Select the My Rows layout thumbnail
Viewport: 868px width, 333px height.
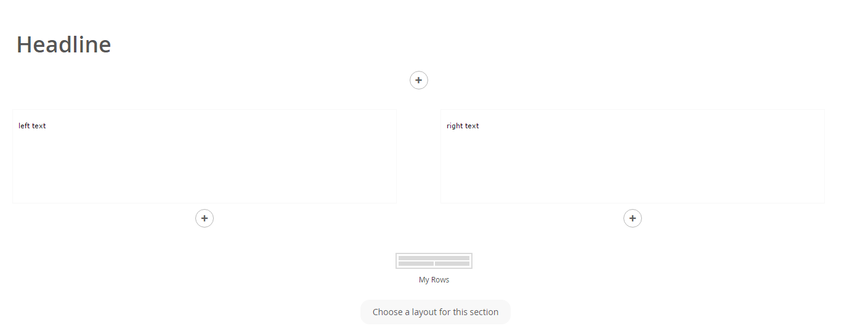[434, 261]
